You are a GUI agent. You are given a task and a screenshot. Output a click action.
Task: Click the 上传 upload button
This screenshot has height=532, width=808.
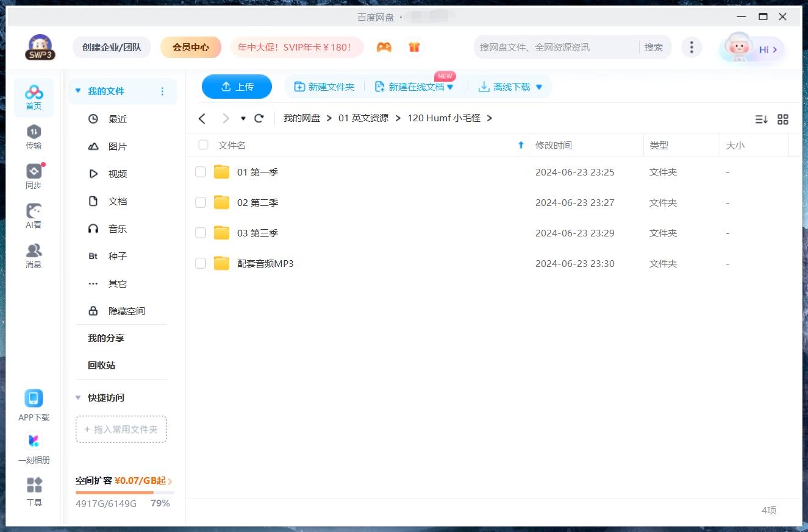237,87
